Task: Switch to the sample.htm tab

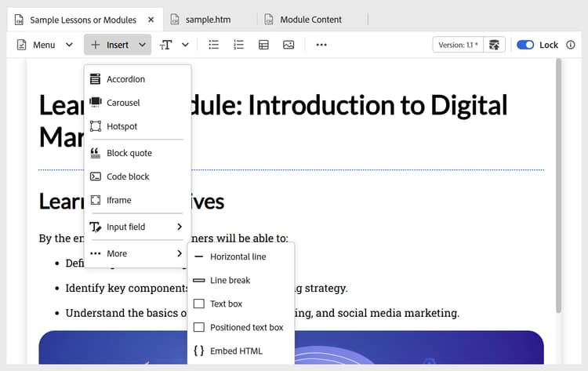Action: 208,20
